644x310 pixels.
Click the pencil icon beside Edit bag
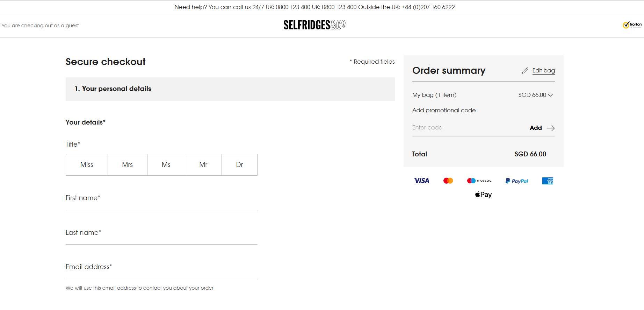click(525, 71)
